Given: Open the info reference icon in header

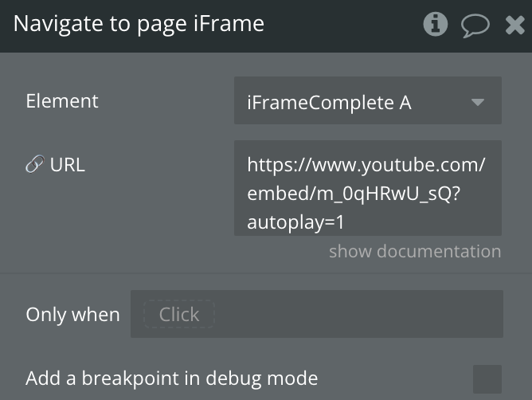Looking at the screenshot, I should (x=436, y=24).
